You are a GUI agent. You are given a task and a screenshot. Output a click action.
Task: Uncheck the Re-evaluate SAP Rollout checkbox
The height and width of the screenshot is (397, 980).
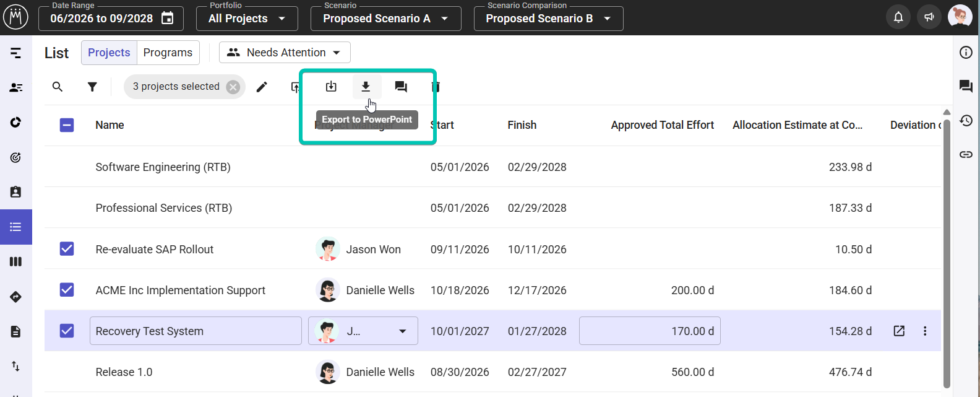pyautogui.click(x=67, y=249)
